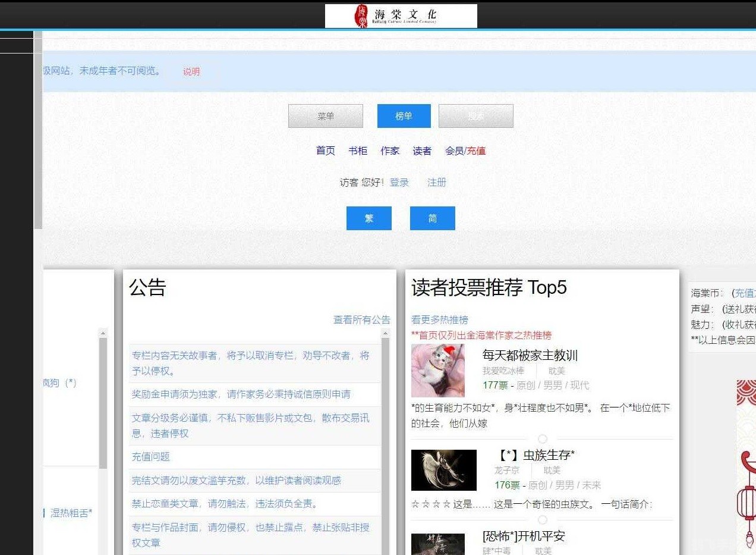Screen dimensions: 756x555
Task: Click the 海棠文化 logo at top
Action: point(401,15)
